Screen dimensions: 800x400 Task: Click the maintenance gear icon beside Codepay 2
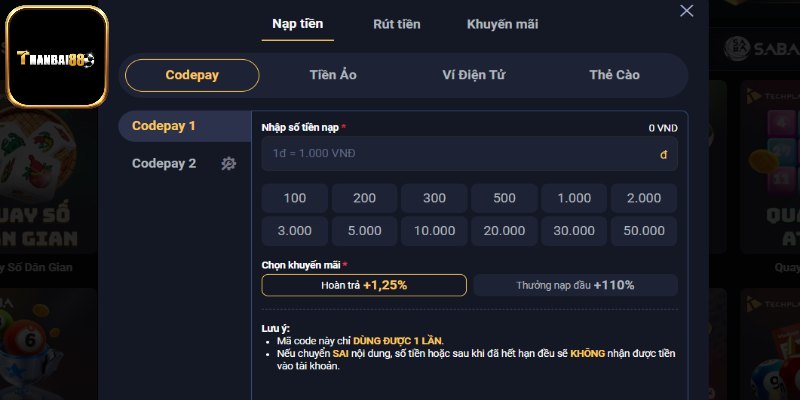coord(229,164)
